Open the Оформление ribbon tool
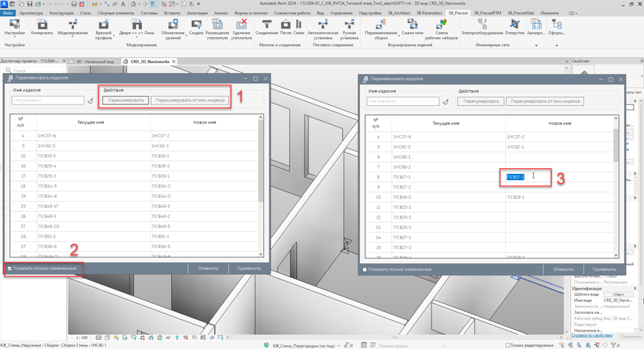The width and height of the screenshot is (644, 349). (x=557, y=26)
